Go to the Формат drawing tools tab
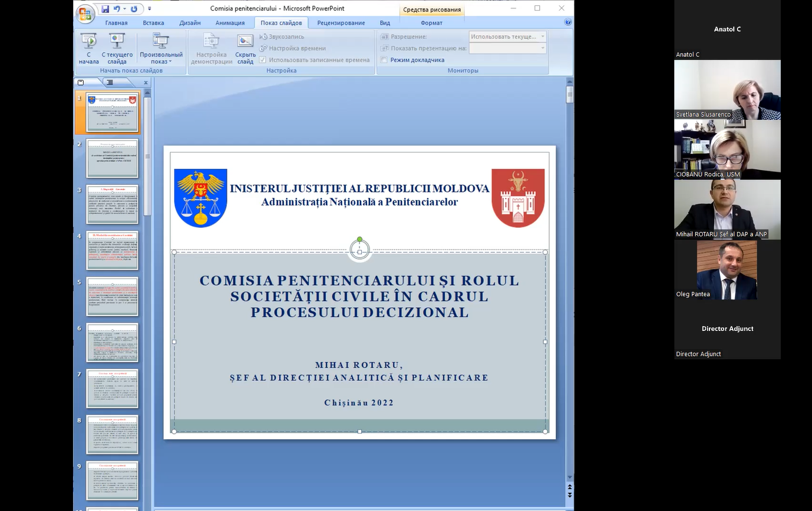The image size is (812, 511). [431, 23]
